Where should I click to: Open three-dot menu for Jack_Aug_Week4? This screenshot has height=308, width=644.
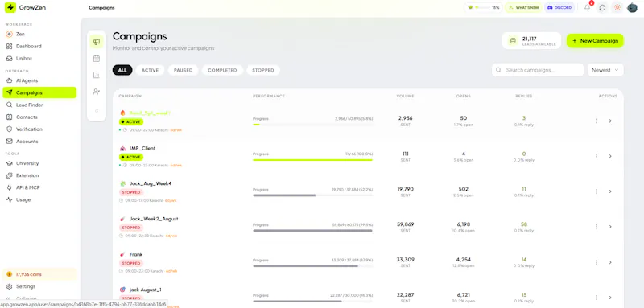click(596, 191)
